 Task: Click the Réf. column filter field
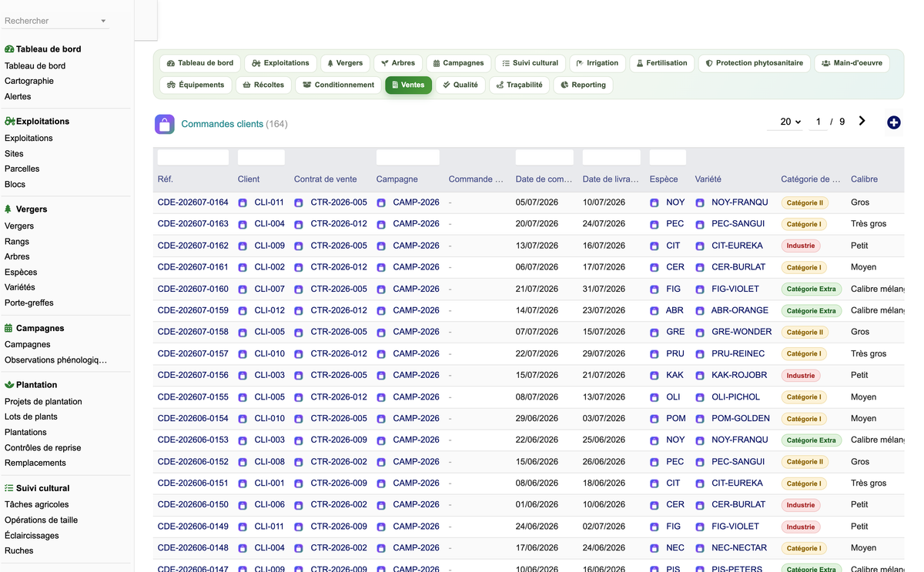[x=193, y=157]
